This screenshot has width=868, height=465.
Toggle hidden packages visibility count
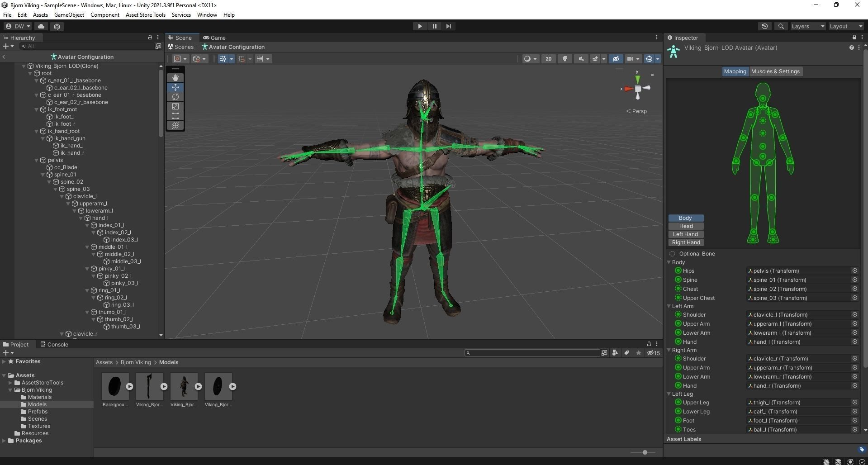click(654, 353)
